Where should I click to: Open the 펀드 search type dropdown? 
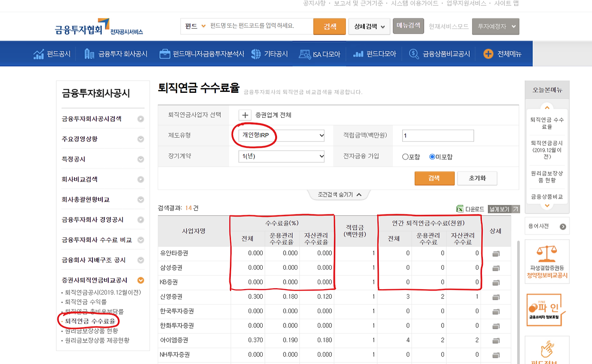[195, 26]
